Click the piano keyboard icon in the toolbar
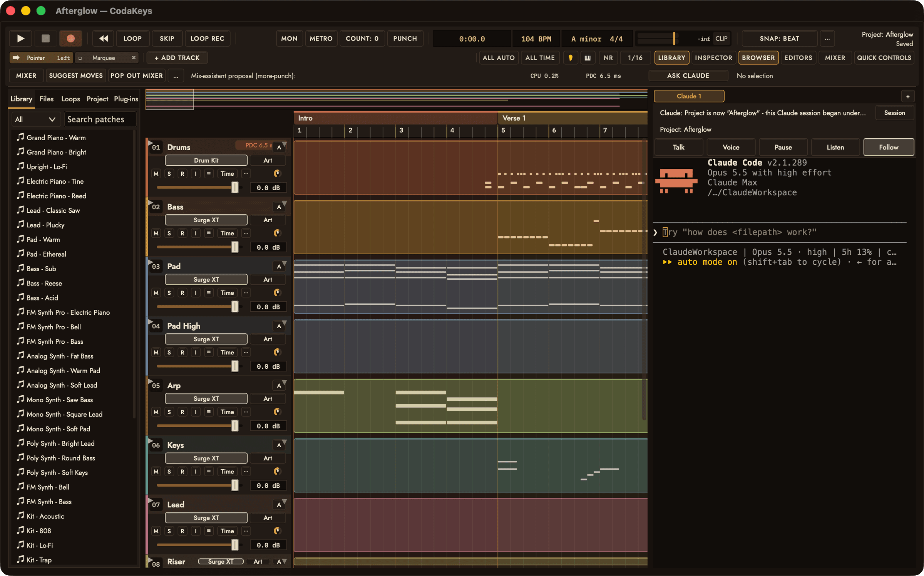Image resolution: width=924 pixels, height=576 pixels. click(x=588, y=58)
